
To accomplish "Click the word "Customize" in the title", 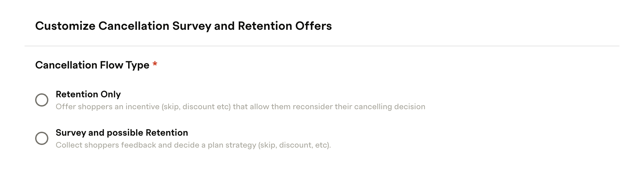I will [x=65, y=26].
